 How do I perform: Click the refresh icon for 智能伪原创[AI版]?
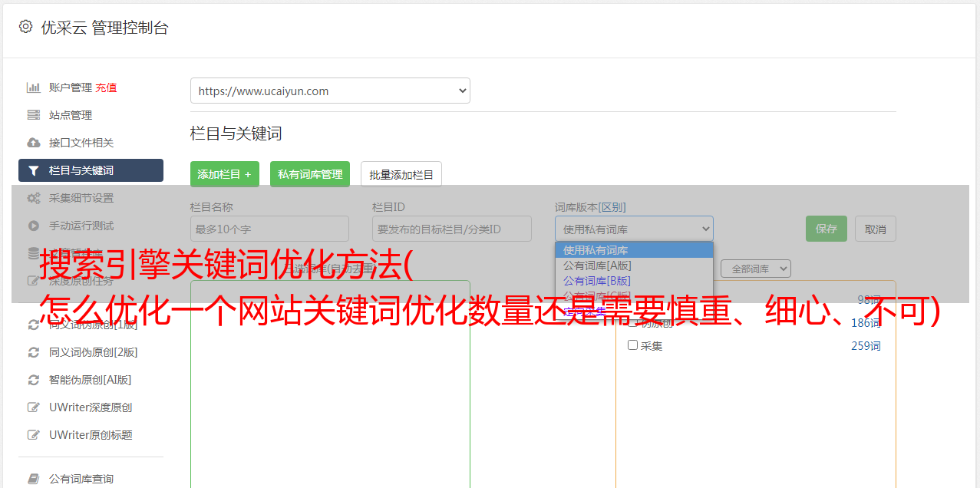tap(34, 380)
